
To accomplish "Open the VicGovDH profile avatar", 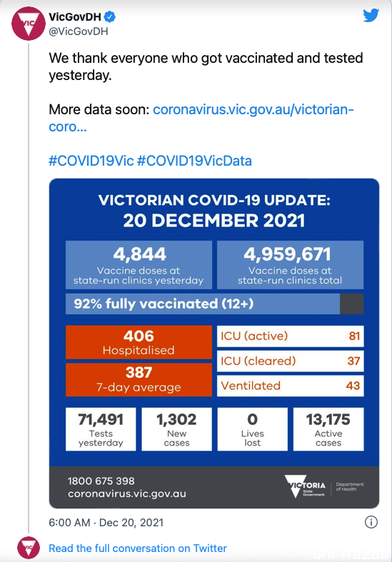I will [x=29, y=24].
